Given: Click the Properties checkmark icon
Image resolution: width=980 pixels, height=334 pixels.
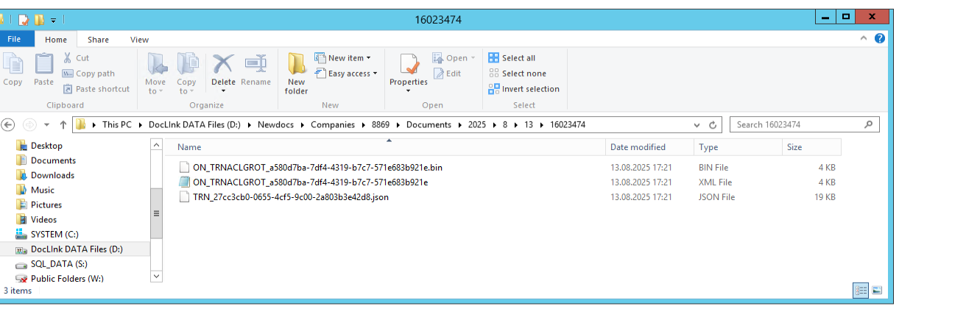Looking at the screenshot, I should click(x=409, y=64).
